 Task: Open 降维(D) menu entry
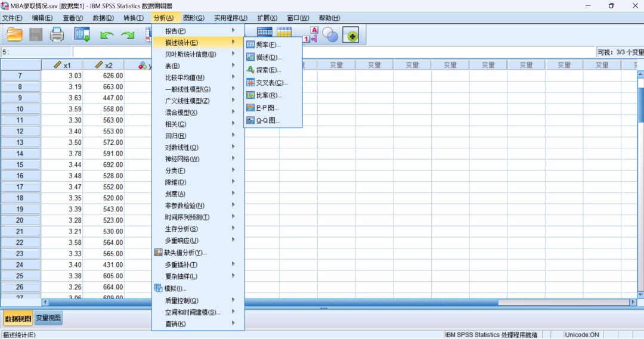[198, 182]
